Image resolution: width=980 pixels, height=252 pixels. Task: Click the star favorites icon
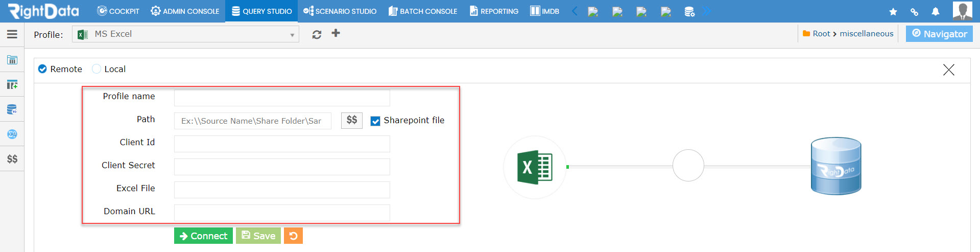coord(893,11)
